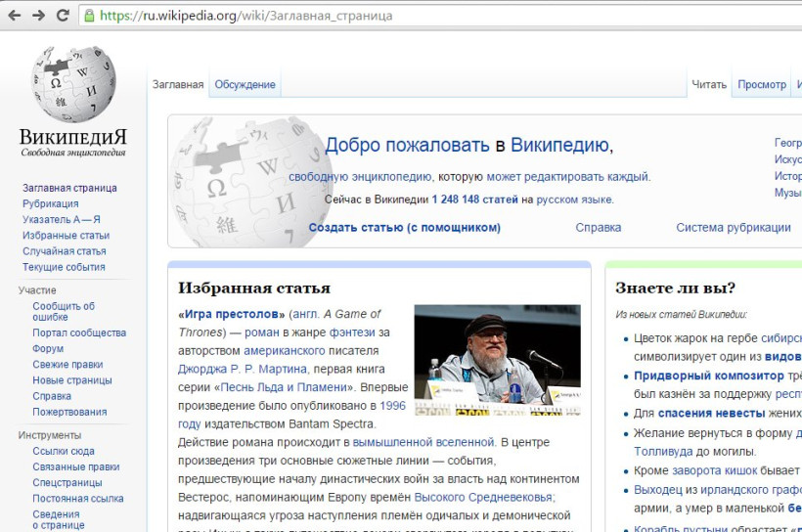Select the Читать tab
The image size is (802, 532).
click(x=709, y=85)
